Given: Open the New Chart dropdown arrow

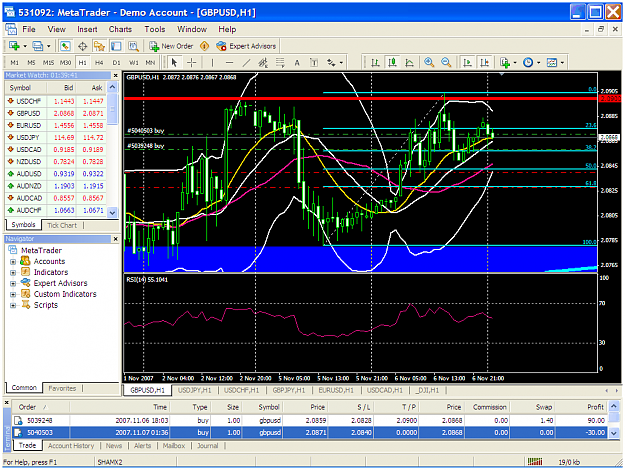Looking at the screenshot, I should tap(25, 46).
